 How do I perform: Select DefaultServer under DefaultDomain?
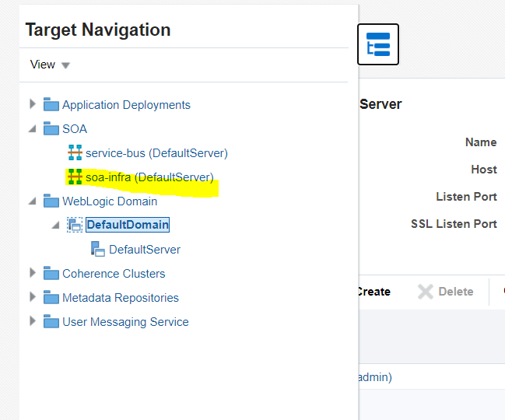point(144,250)
